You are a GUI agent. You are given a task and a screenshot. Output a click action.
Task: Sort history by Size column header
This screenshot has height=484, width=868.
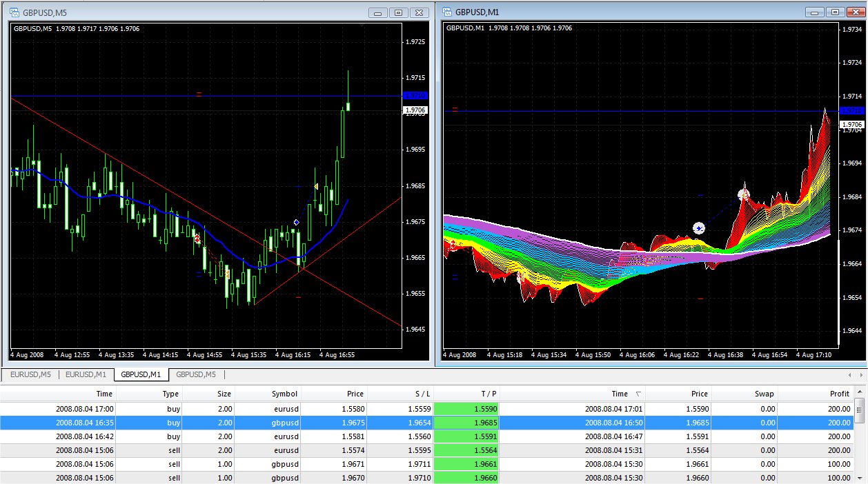coord(208,394)
